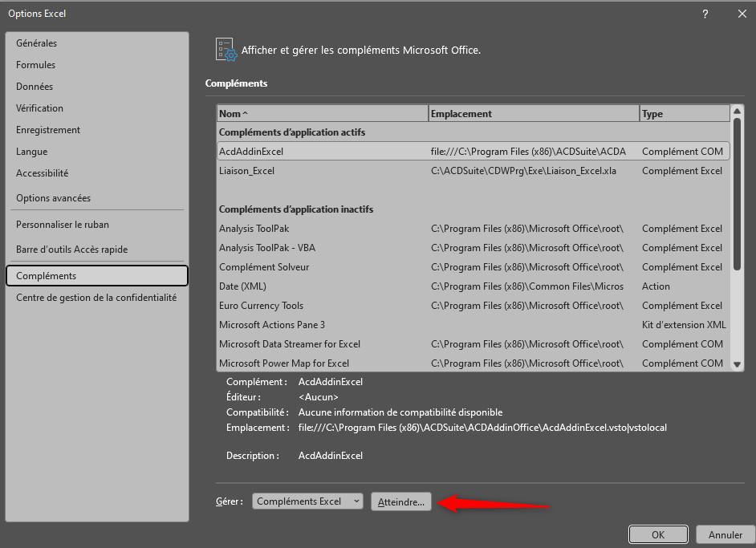The height and width of the screenshot is (548, 756).
Task: Select the Données section
Action: [x=35, y=87]
